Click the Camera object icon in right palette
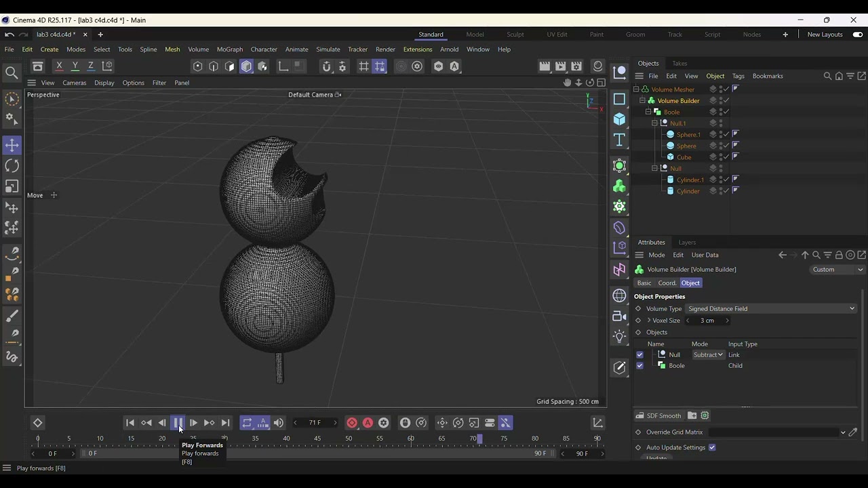 point(619,316)
